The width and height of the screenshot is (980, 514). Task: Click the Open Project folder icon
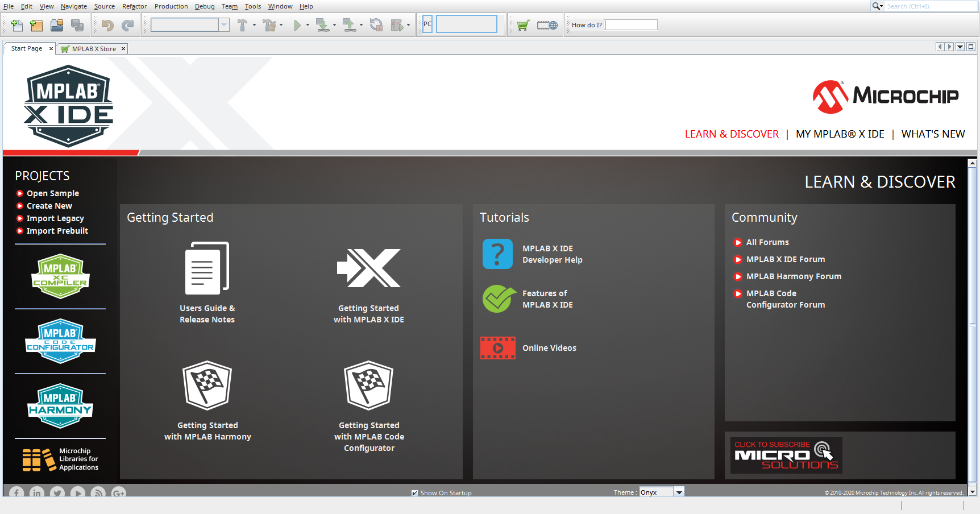pos(57,25)
